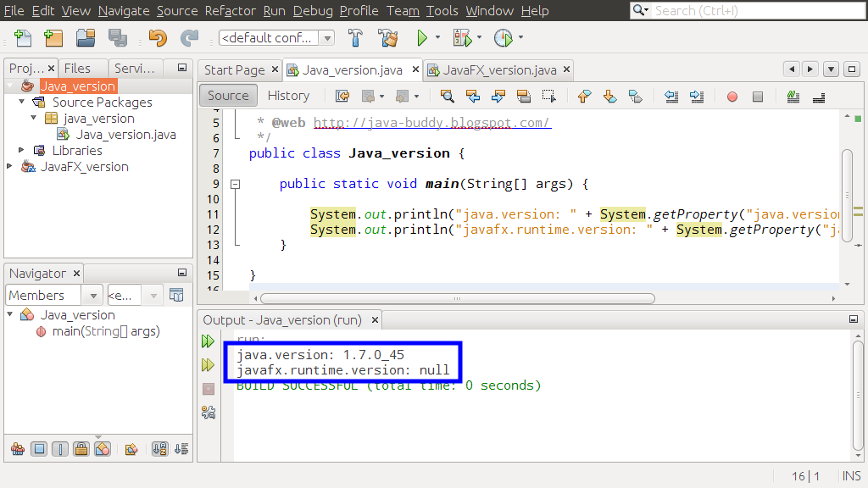Switch to the Start Page tab

[x=234, y=70]
